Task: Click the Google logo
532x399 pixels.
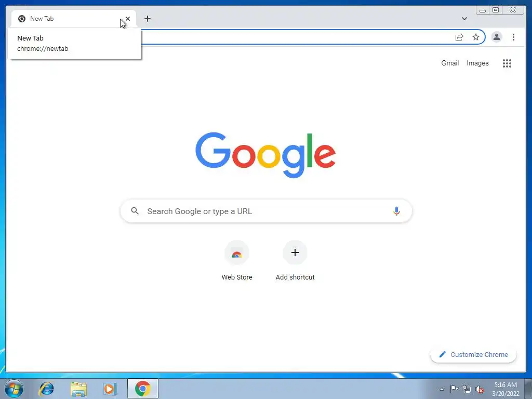Action: [x=265, y=155]
